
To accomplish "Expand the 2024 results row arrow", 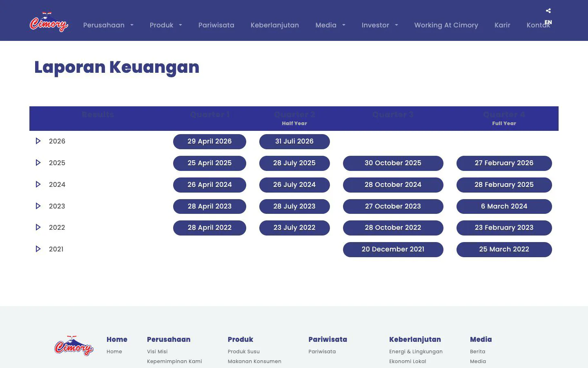I will point(38,184).
